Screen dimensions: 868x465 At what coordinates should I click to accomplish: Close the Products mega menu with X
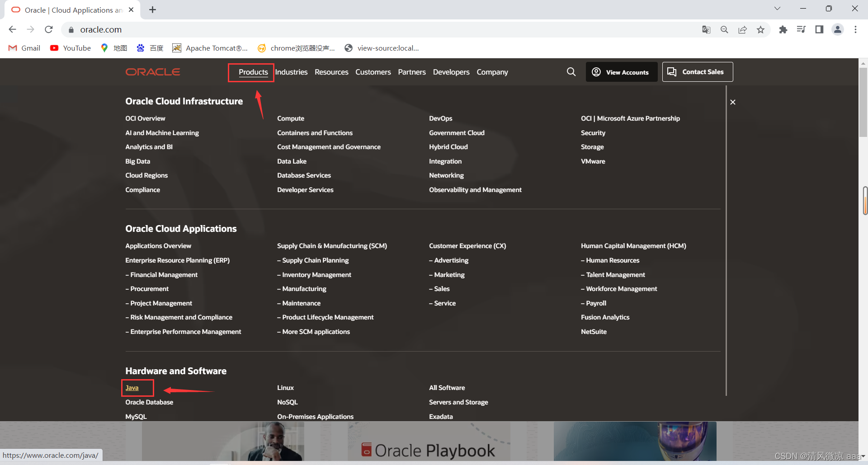pos(733,102)
